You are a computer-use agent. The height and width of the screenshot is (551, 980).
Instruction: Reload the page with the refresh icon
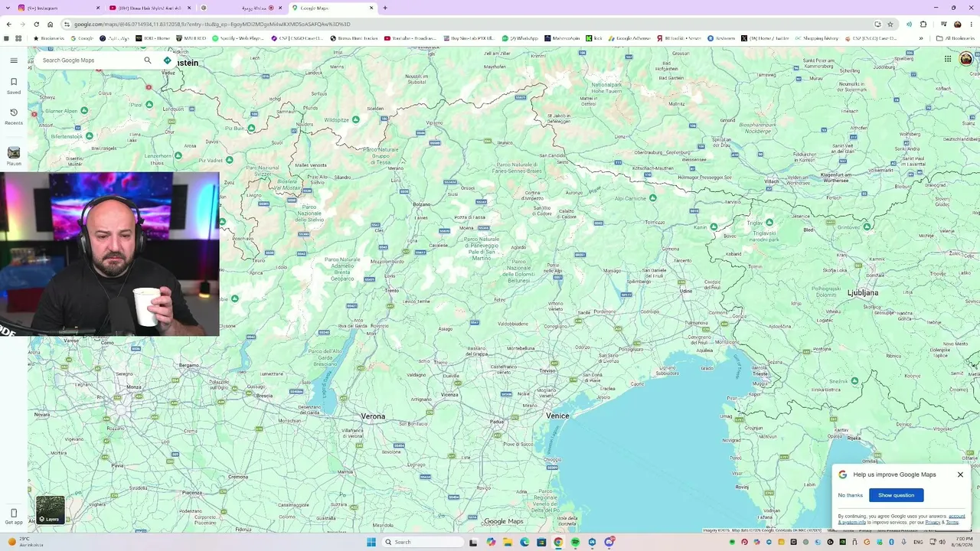(36, 24)
